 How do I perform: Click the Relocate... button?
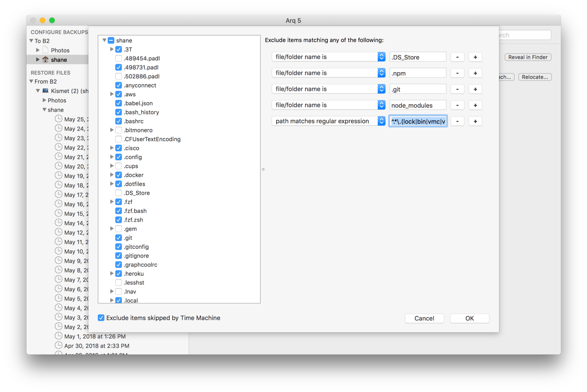pos(535,77)
